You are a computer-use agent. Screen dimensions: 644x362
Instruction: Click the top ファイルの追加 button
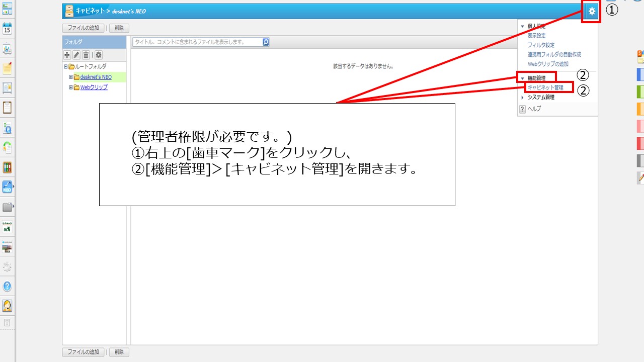coord(83,28)
